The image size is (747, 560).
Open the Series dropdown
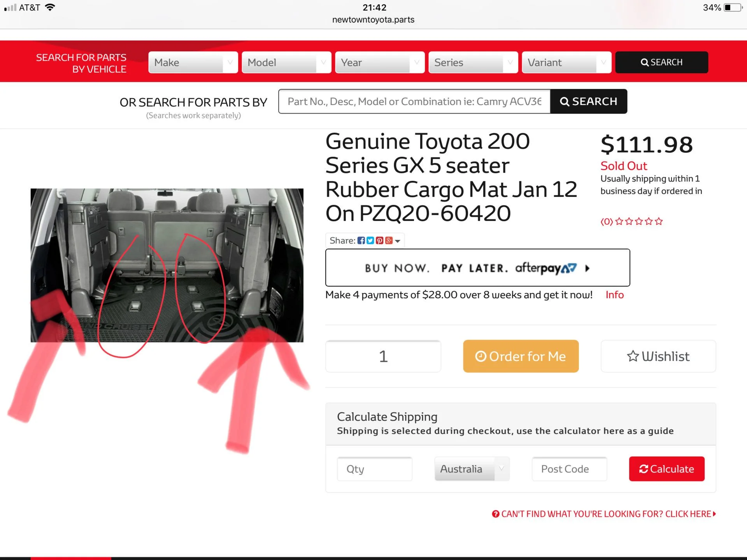(473, 62)
